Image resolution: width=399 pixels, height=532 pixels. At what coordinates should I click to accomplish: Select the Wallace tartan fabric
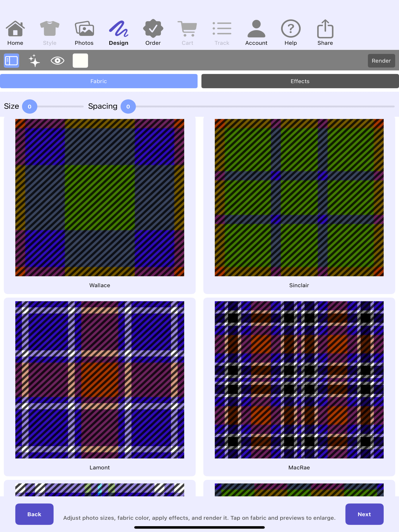[x=100, y=197]
